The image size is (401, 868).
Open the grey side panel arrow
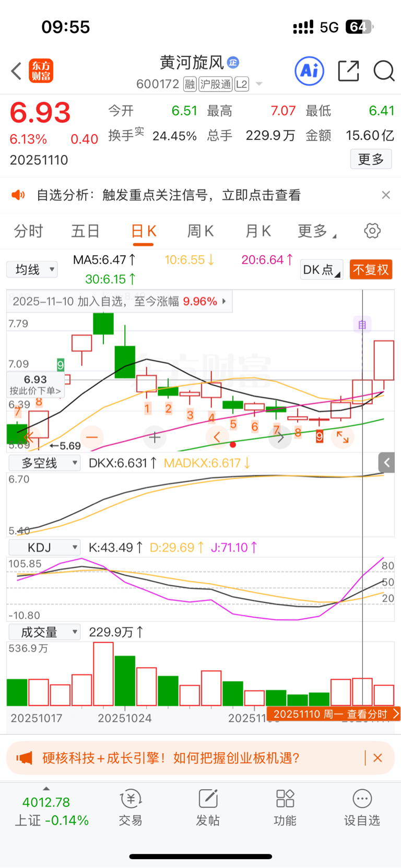click(x=386, y=462)
